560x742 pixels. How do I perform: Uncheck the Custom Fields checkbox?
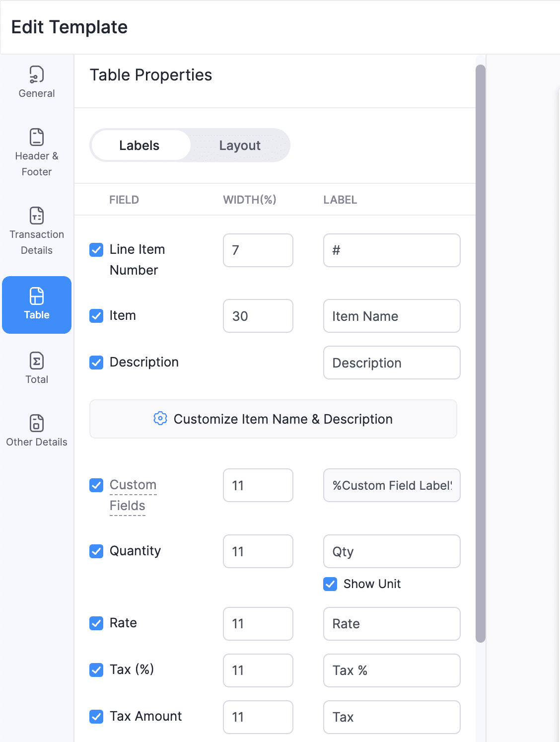click(96, 485)
